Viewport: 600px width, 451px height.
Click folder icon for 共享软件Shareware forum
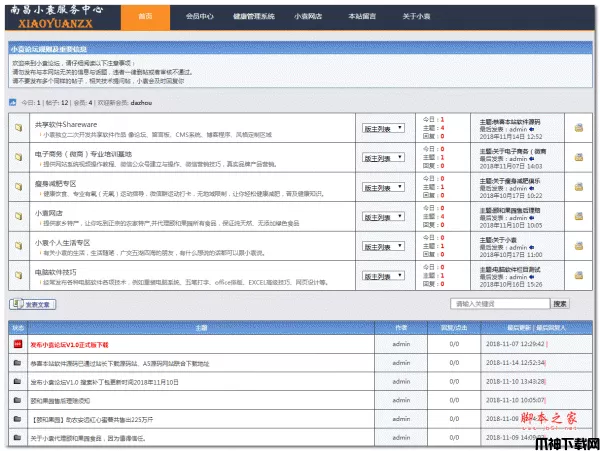[x=18, y=127]
